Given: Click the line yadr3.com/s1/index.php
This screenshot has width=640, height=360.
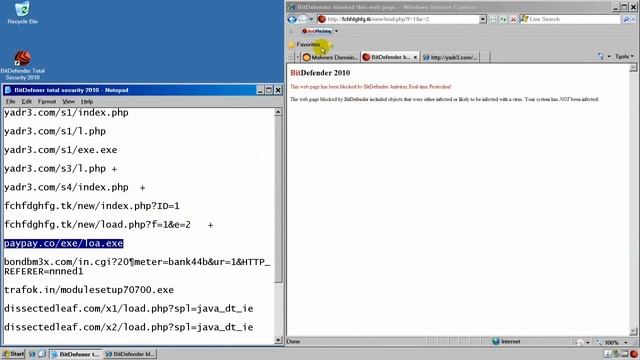Looking at the screenshot, I should [66, 113].
